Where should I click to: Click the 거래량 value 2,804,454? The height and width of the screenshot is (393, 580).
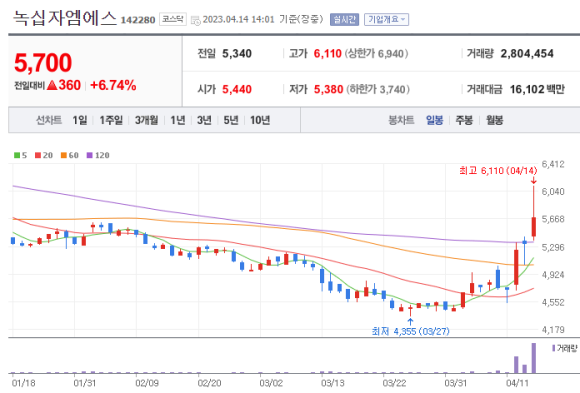tap(527, 54)
